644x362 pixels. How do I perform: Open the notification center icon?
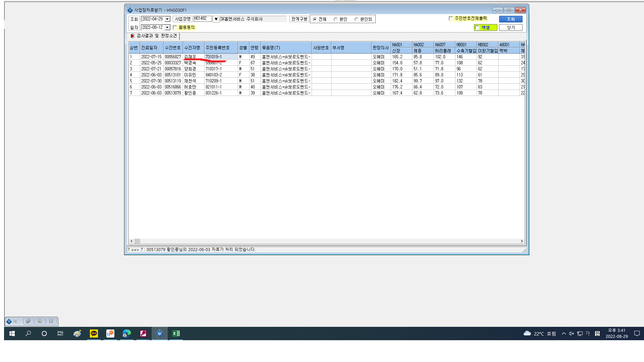pyautogui.click(x=637, y=333)
